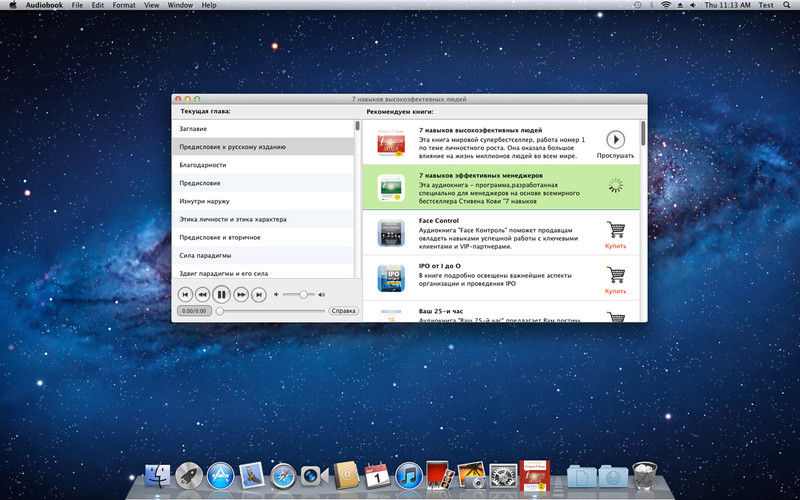Screen dimensions: 800x500
Task: Open the Apple menu
Action: click(13, 5)
